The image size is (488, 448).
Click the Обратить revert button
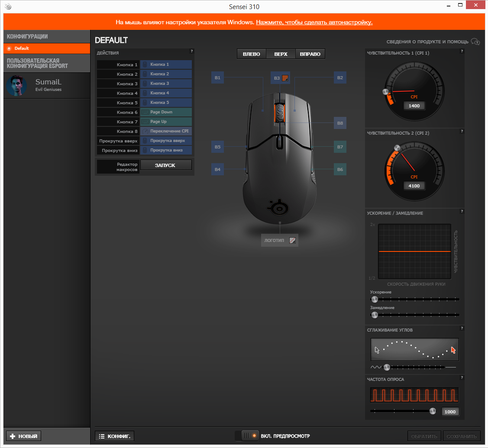click(424, 436)
